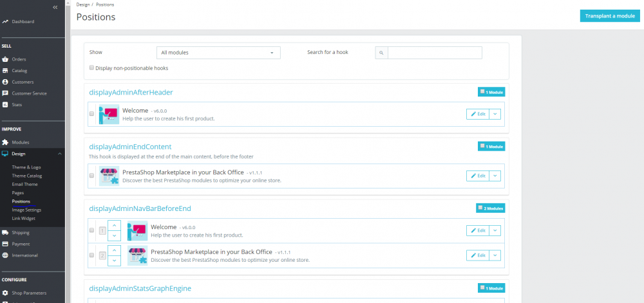Open Edit dropdown arrow for Marketplace in displayAdminNavBarBeforeEnd

coord(495,255)
